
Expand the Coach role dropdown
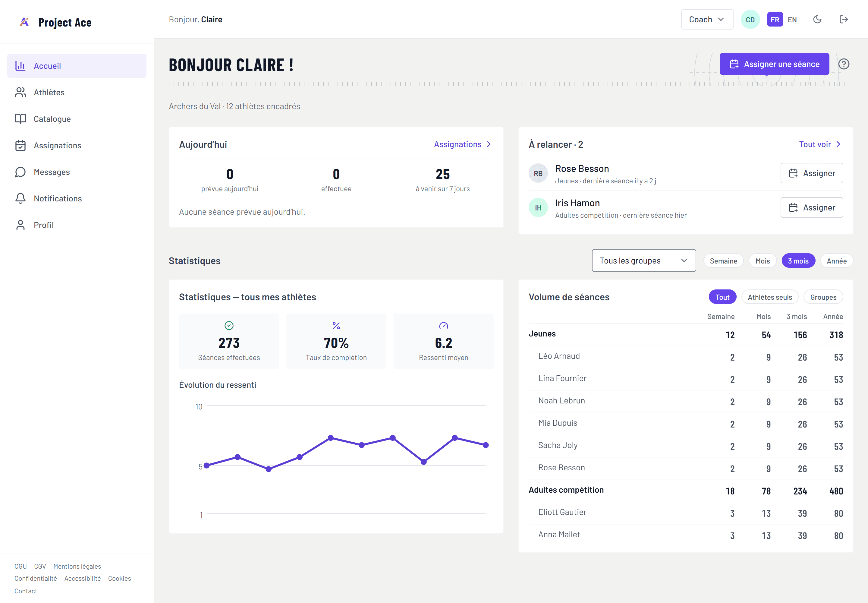pyautogui.click(x=707, y=19)
